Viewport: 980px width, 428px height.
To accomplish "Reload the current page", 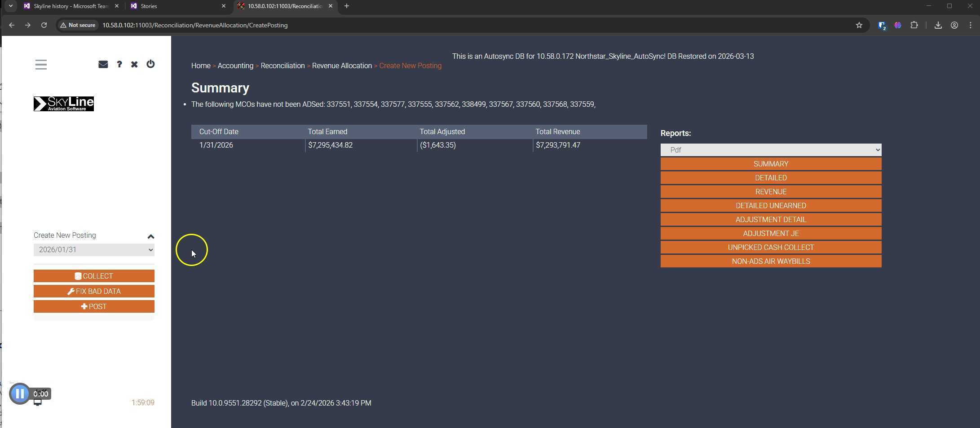I will (44, 25).
